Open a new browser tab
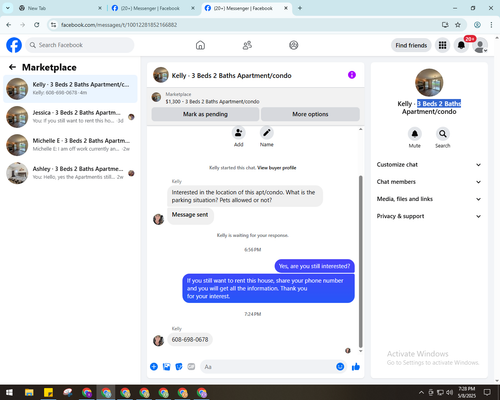Image resolution: width=500 pixels, height=400 pixels. click(300, 8)
